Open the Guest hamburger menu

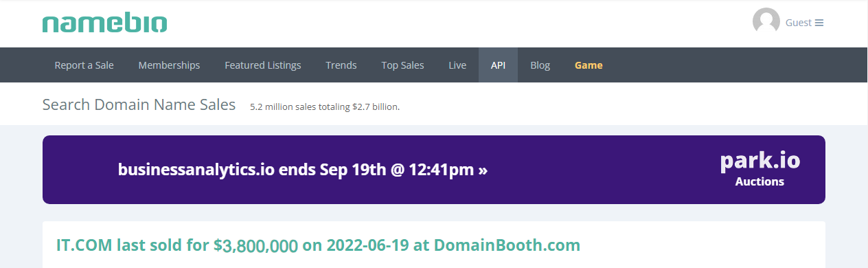[x=819, y=23]
